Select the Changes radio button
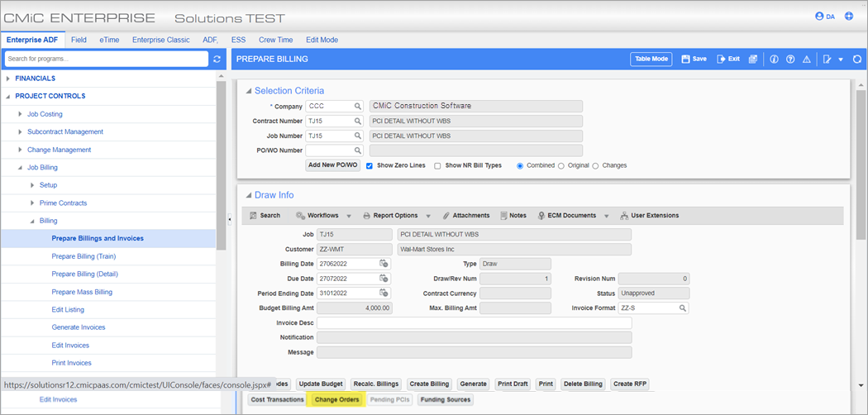 pos(596,165)
